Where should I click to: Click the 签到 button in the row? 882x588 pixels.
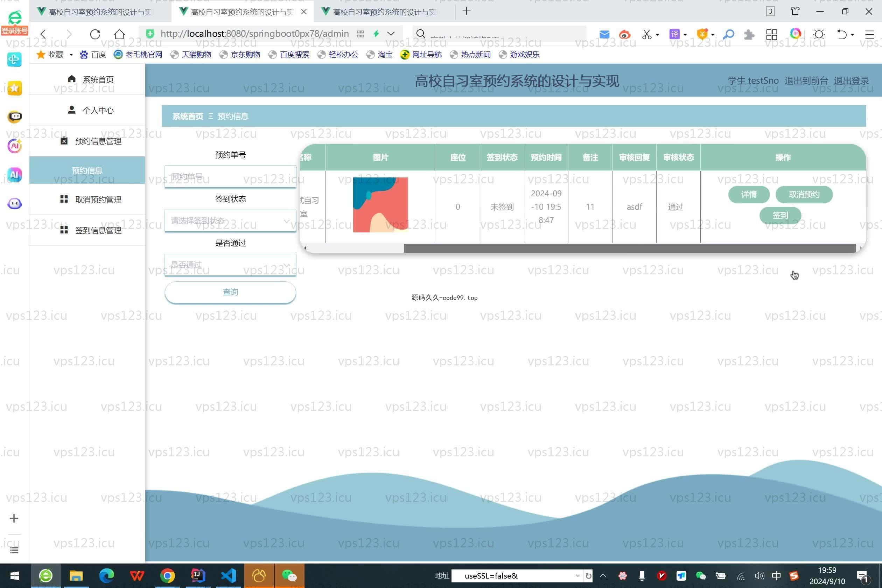coord(780,215)
